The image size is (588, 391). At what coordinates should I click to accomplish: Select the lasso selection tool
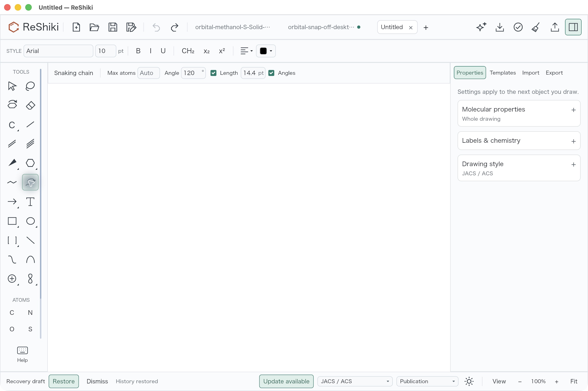coord(30,86)
